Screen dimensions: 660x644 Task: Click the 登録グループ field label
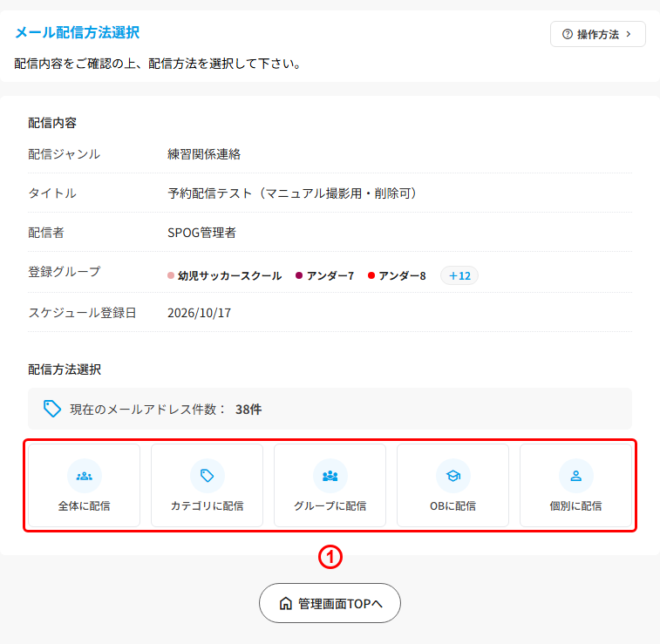pos(64,272)
